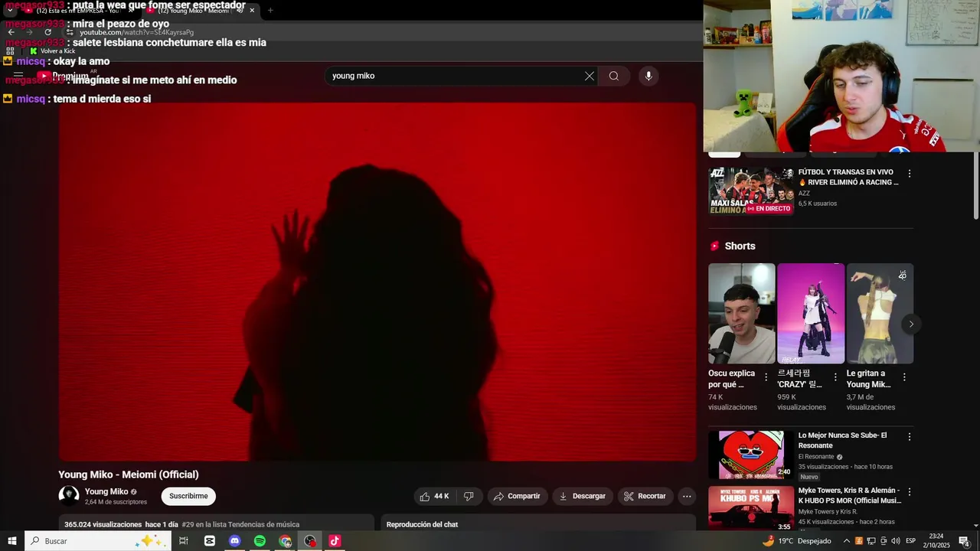Image resolution: width=980 pixels, height=551 pixels.
Task: Click the Windows Buscar search box
Action: pyautogui.click(x=97, y=541)
